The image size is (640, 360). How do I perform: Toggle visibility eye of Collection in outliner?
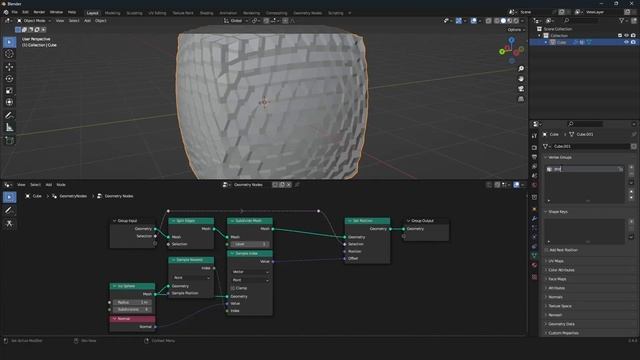(x=626, y=36)
